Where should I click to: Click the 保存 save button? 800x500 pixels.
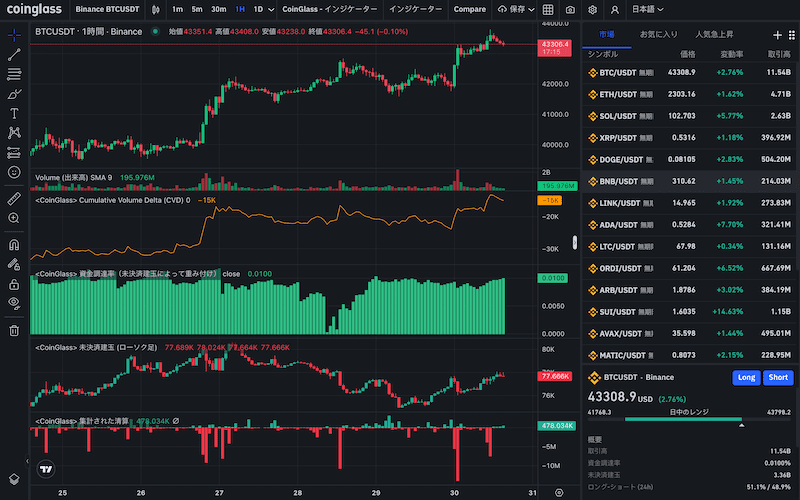click(x=512, y=9)
